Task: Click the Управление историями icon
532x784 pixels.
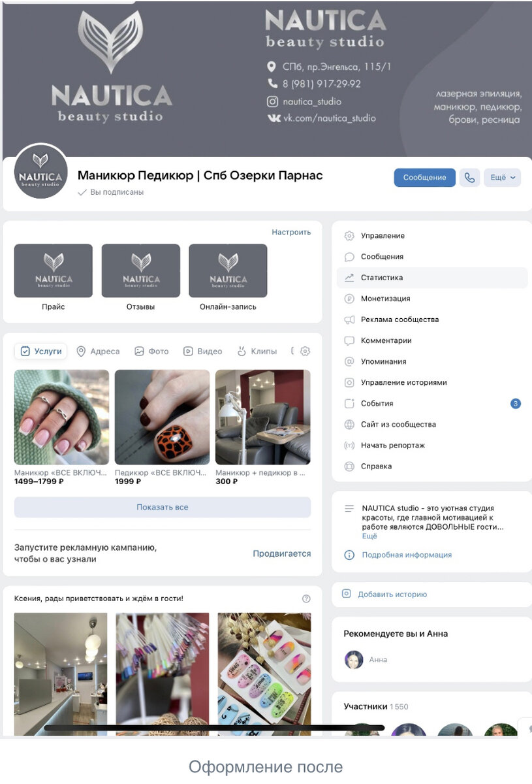Action: (x=349, y=382)
